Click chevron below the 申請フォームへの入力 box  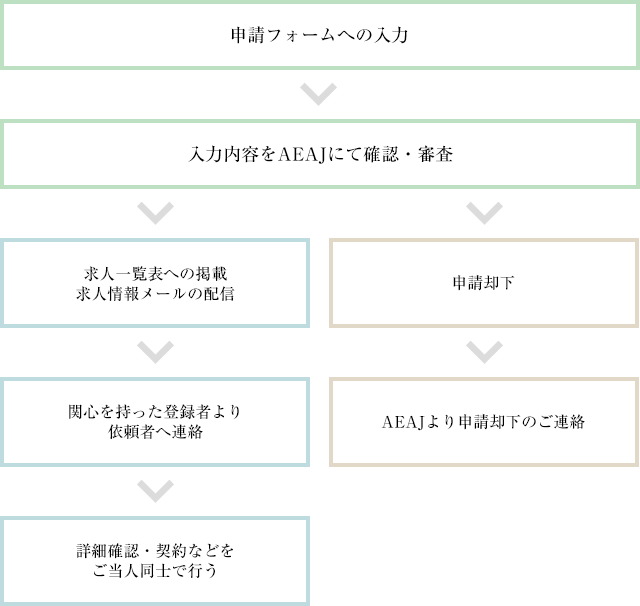319,96
